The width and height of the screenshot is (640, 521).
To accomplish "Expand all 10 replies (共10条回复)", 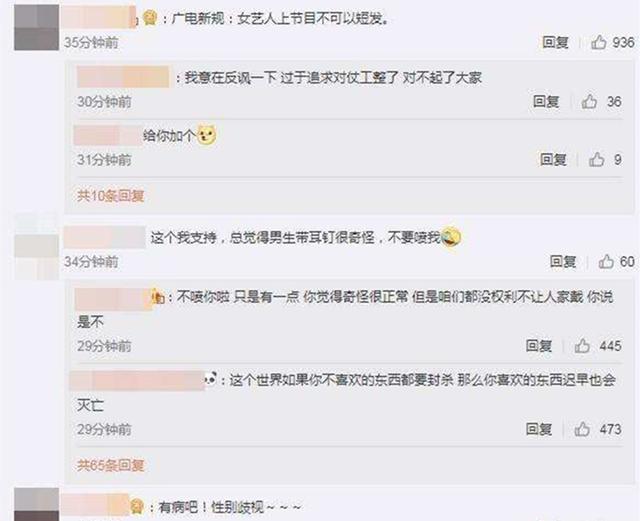I will 111,196.
